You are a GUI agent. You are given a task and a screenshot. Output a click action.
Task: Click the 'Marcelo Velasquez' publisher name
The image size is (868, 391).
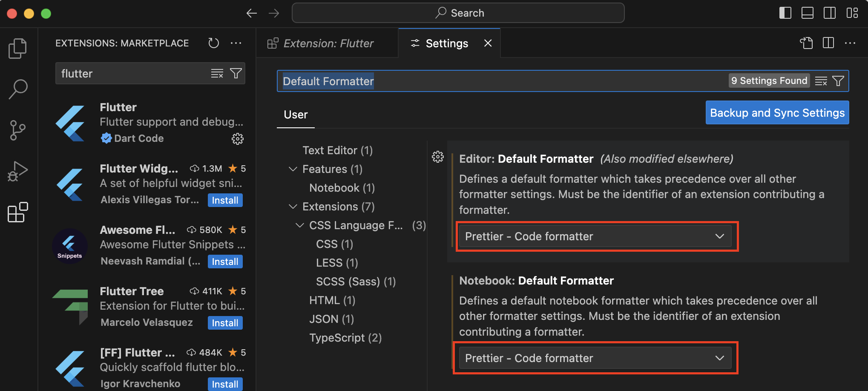click(x=147, y=322)
